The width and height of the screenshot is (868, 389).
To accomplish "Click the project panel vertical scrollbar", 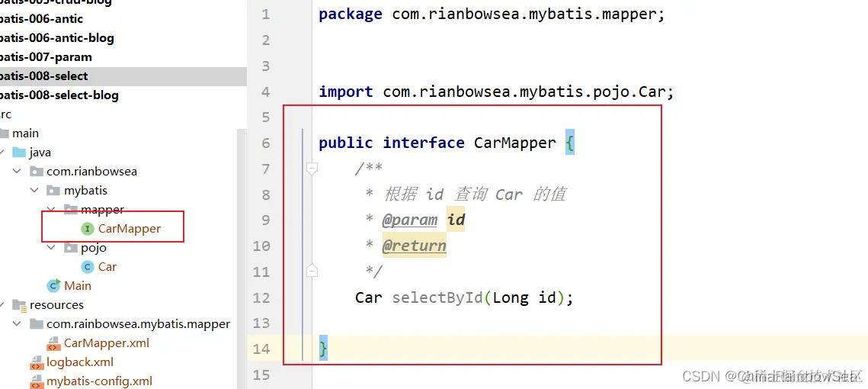I will (x=242, y=259).
